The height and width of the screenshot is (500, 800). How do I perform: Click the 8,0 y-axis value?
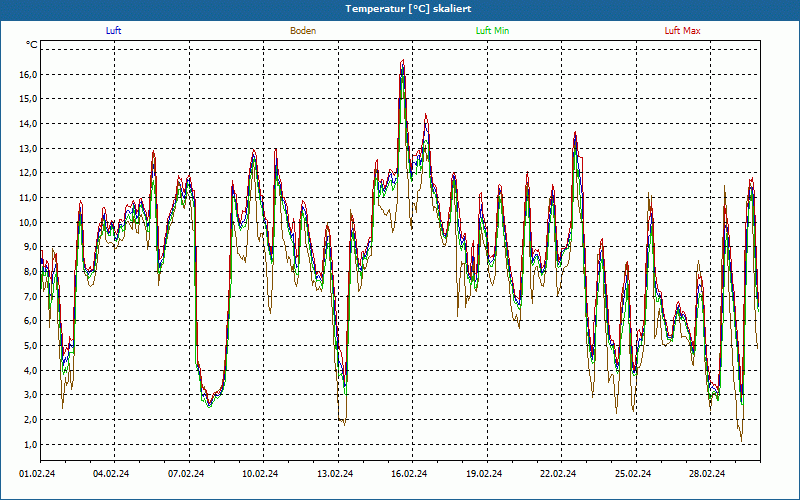tap(30, 271)
